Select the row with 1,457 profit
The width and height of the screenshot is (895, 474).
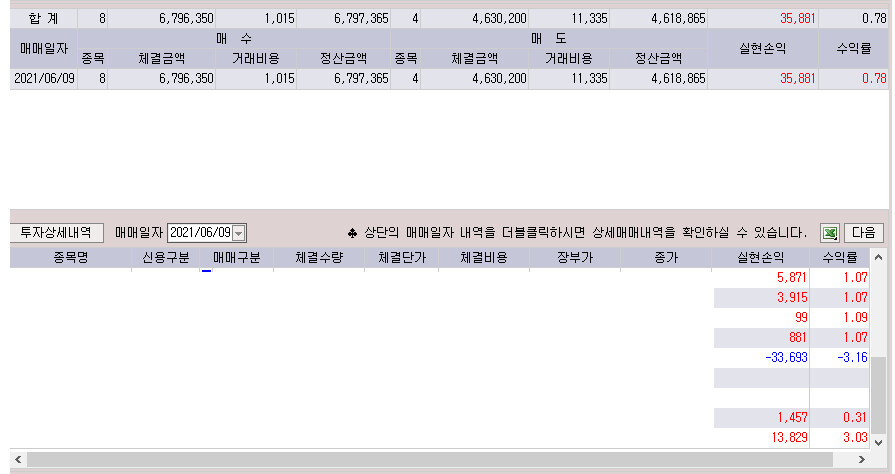440,417
